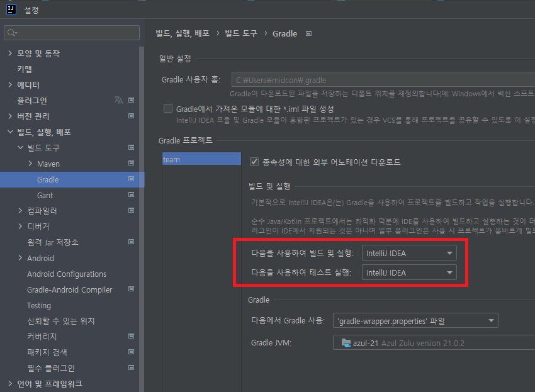Open Android Configurations settings
535x392 pixels.
[67, 274]
